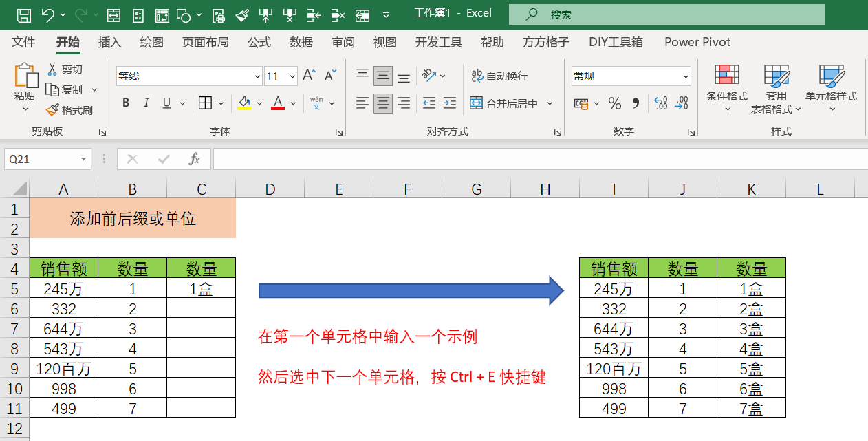Viewport: 868px width, 441px height.
Task: Toggle Align Right horizontal alignment
Action: (x=404, y=103)
